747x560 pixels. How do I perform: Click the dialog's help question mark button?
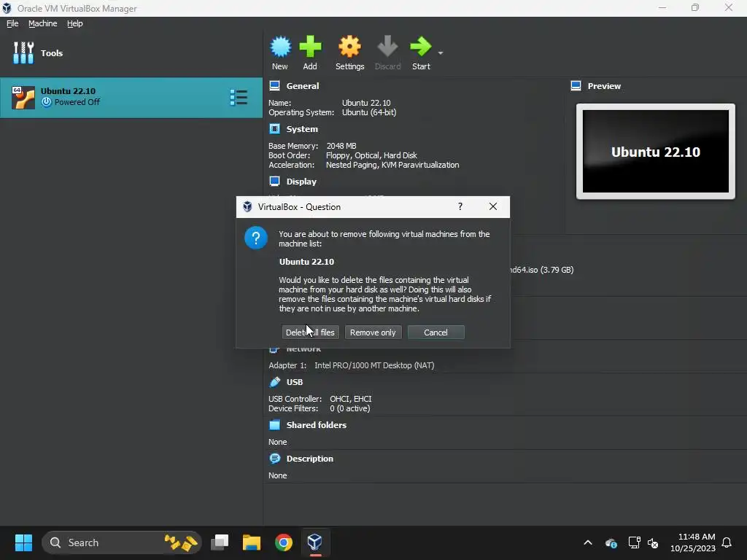[x=460, y=206]
